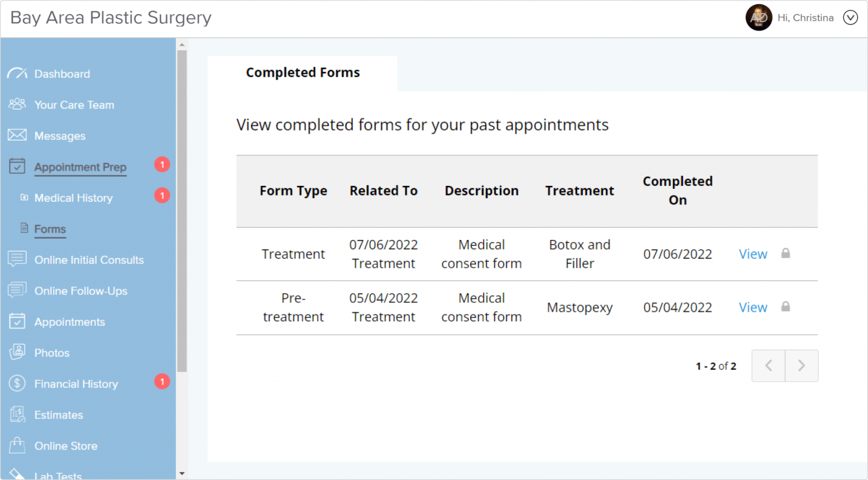Click the Photos sidebar icon
This screenshot has height=480, width=868.
point(17,352)
